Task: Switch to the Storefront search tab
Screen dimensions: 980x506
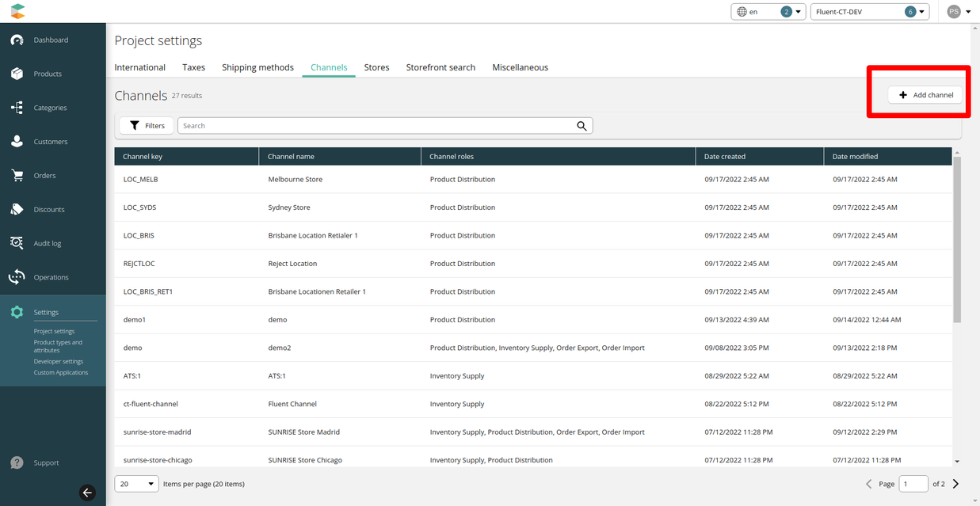Action: (x=440, y=67)
